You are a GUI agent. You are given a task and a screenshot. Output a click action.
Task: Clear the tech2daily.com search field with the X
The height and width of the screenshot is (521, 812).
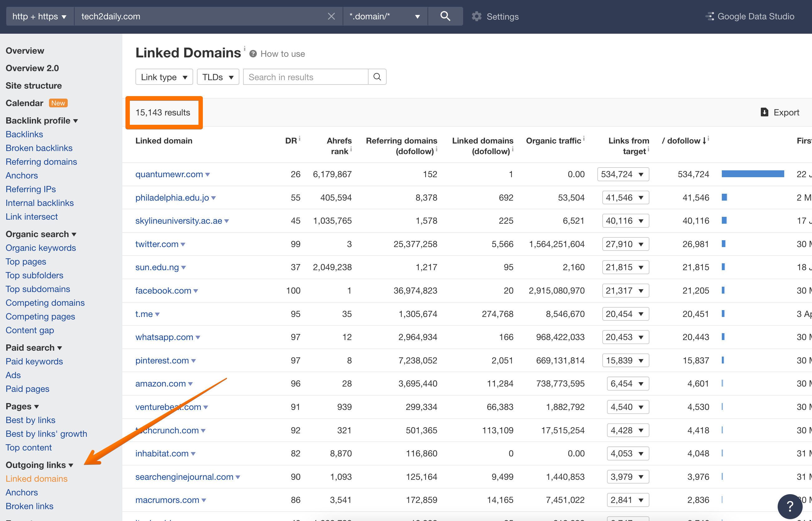tap(331, 16)
